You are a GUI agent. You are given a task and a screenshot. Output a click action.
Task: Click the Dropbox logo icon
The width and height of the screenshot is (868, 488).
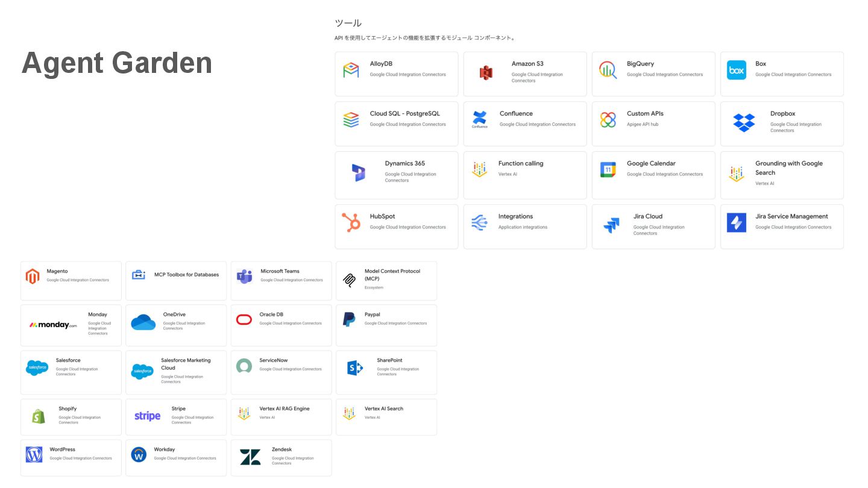pyautogui.click(x=744, y=122)
